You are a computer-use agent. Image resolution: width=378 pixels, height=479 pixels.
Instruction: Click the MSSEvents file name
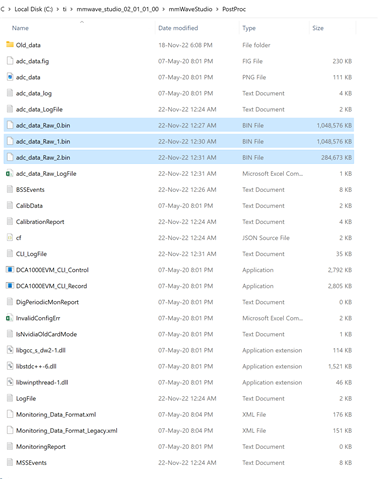tap(31, 463)
